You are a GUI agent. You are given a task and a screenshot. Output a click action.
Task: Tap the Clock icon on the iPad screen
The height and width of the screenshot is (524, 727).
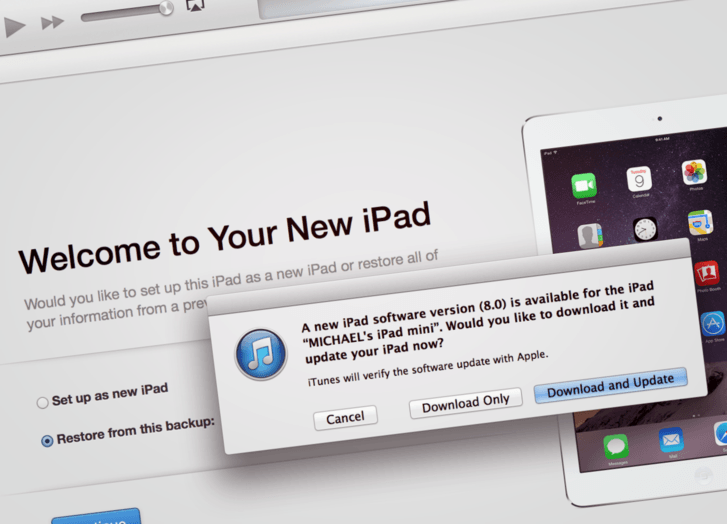[644, 229]
